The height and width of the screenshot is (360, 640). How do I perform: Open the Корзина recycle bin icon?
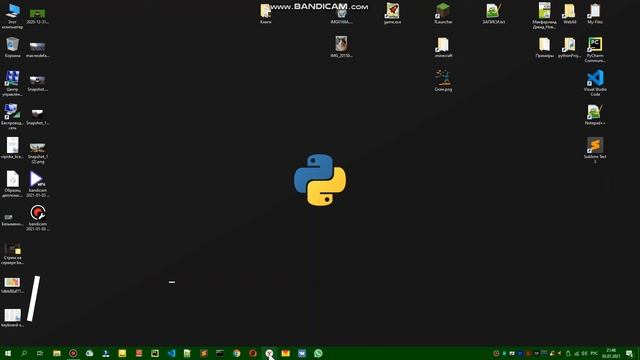click(x=12, y=47)
